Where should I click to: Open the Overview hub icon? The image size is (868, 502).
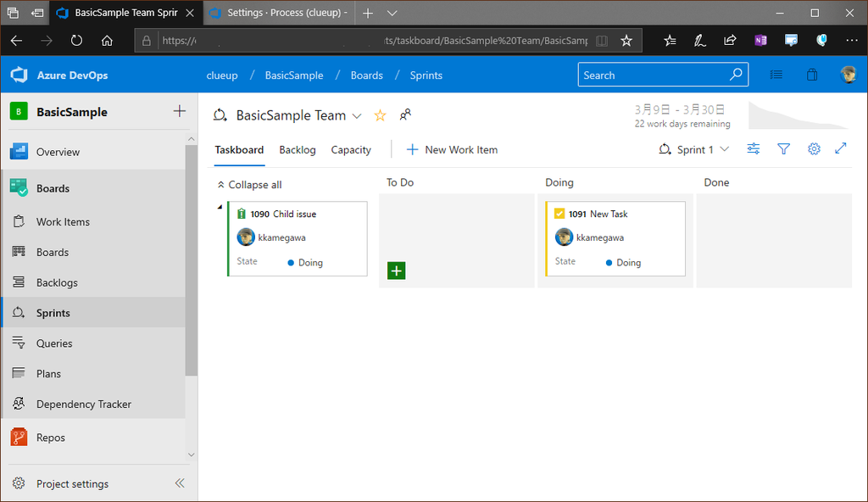point(19,151)
